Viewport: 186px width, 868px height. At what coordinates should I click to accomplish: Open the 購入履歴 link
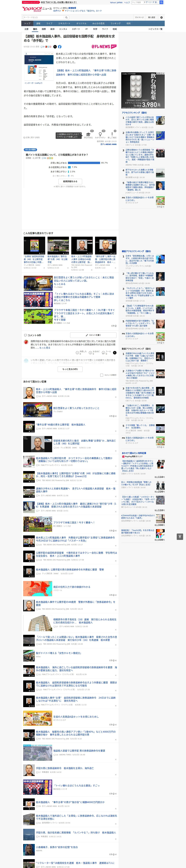click(152, 18)
